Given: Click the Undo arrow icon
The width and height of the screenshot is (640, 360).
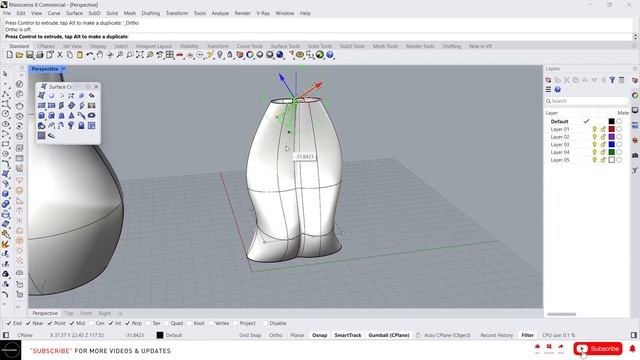Looking at the screenshot, I should tap(89, 55).
